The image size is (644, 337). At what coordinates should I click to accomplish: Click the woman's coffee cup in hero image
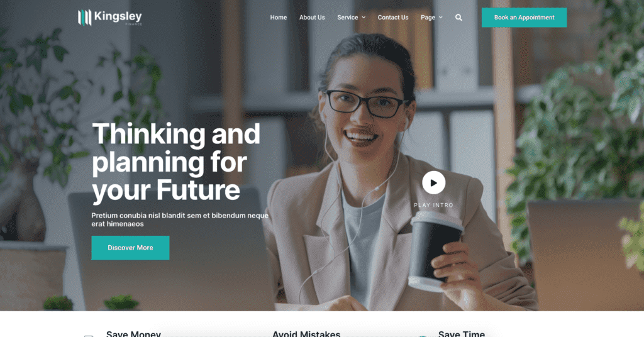click(x=435, y=251)
